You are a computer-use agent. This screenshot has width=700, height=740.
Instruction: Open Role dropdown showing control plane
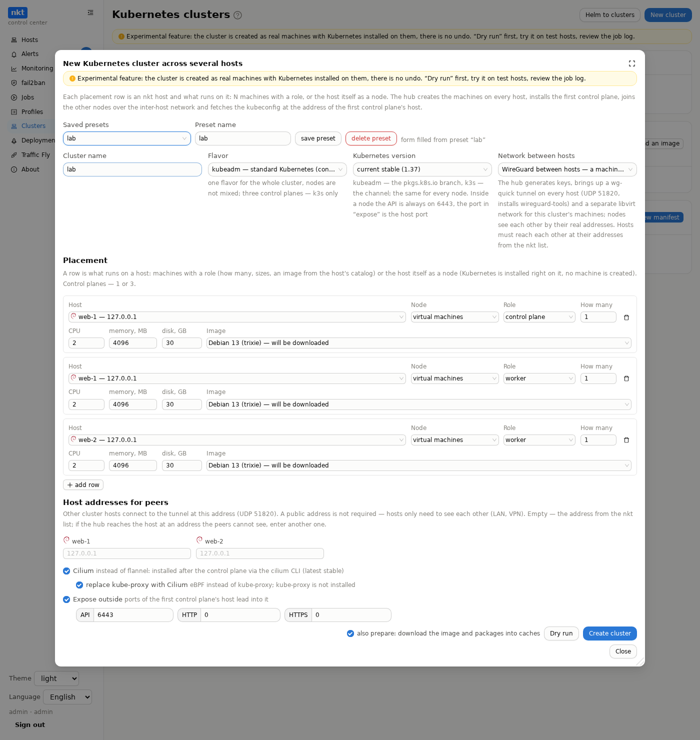coord(539,317)
